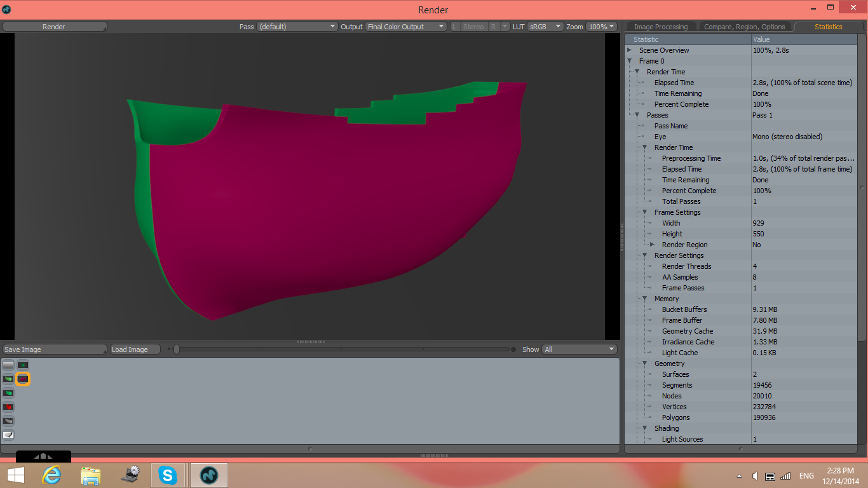Open the Show All dropdown
The width and height of the screenshot is (868, 488).
pyautogui.click(x=580, y=349)
